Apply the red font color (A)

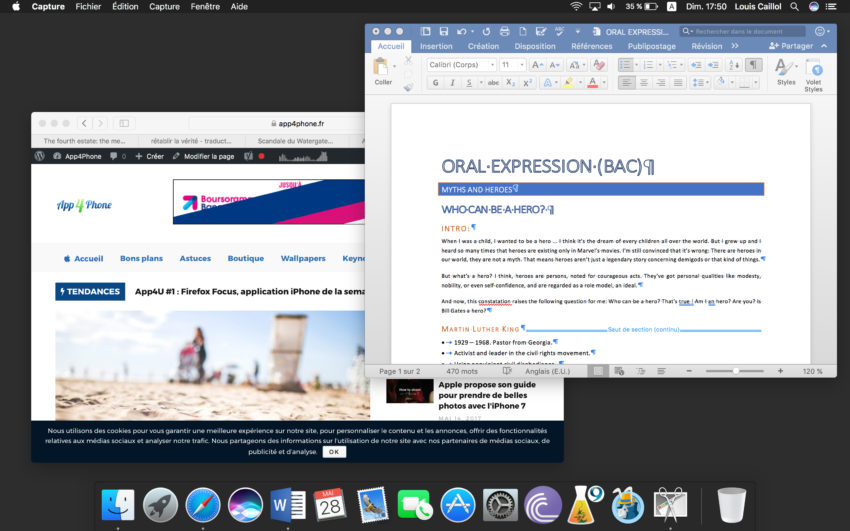[593, 83]
